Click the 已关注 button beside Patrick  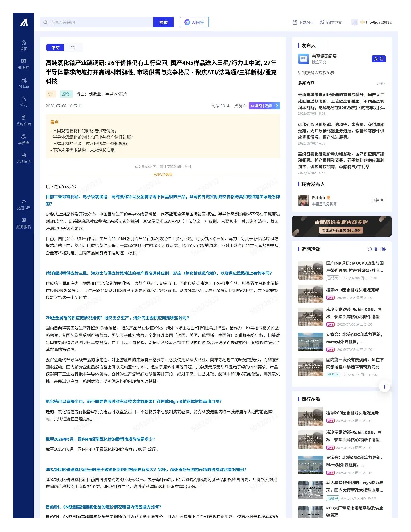point(378,200)
